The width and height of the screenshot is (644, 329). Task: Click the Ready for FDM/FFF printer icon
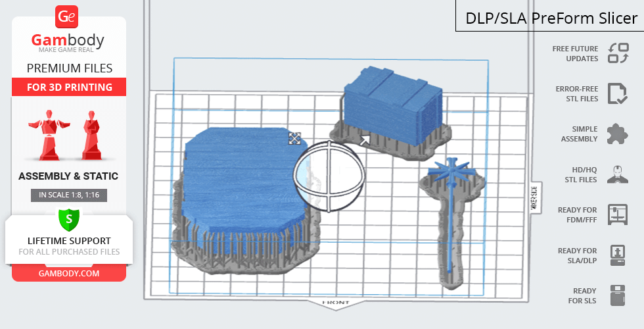pyautogui.click(x=618, y=215)
